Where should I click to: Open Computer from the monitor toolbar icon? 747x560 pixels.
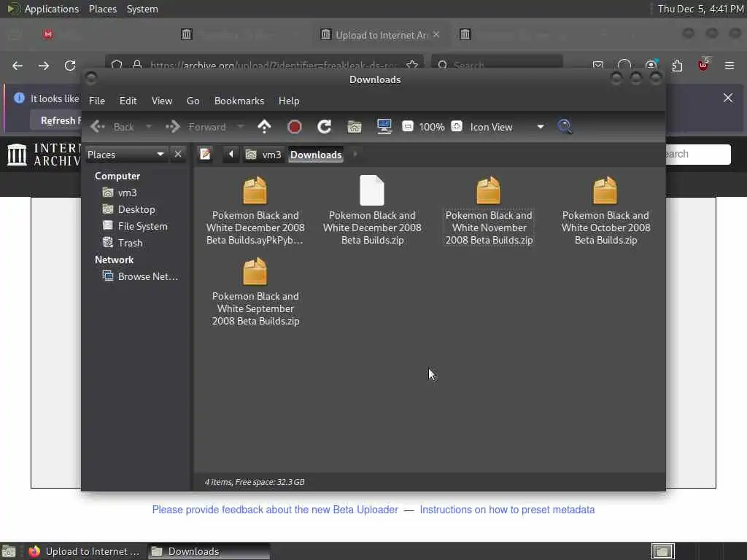coord(384,127)
